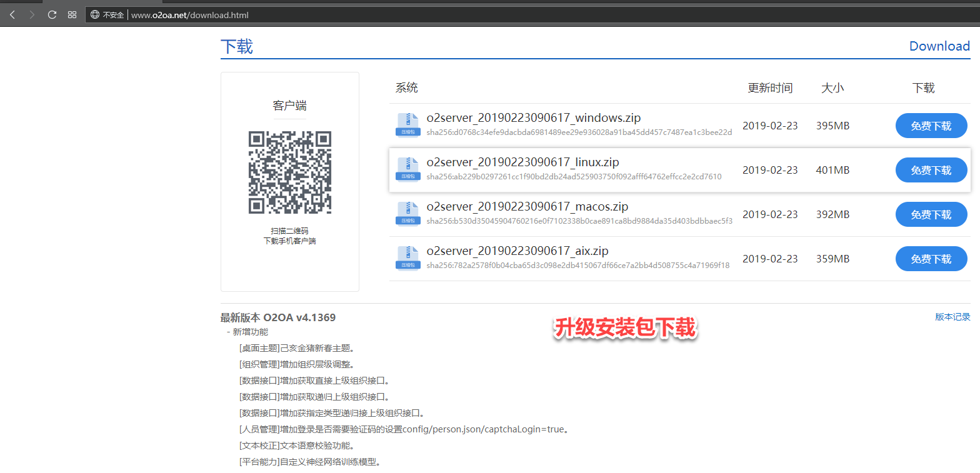The height and width of the screenshot is (473, 980).
Task: Click the update date in the aix.zip row
Action: click(770, 259)
